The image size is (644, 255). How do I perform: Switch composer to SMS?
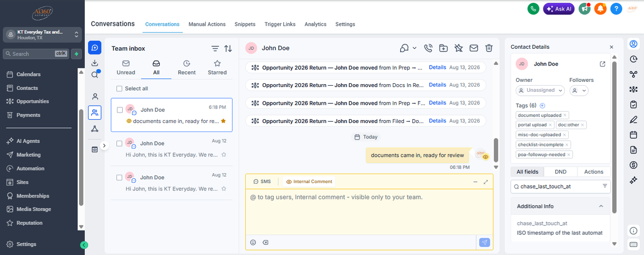[x=262, y=182]
